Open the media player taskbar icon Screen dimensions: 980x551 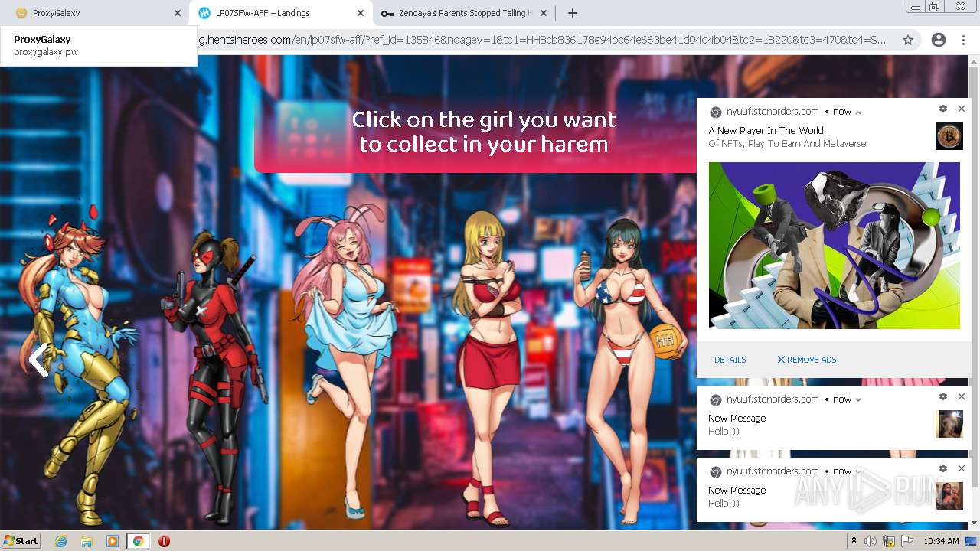point(113,541)
